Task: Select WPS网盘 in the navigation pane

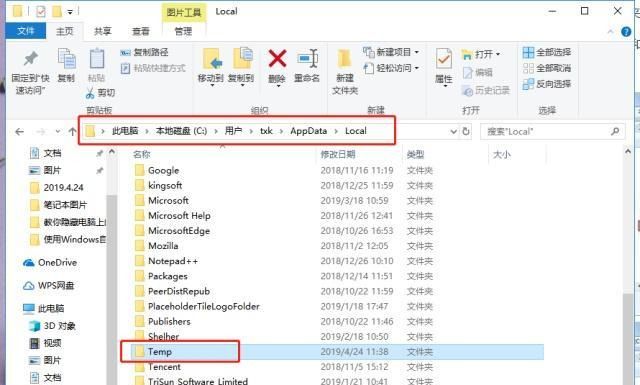Action: [49, 285]
